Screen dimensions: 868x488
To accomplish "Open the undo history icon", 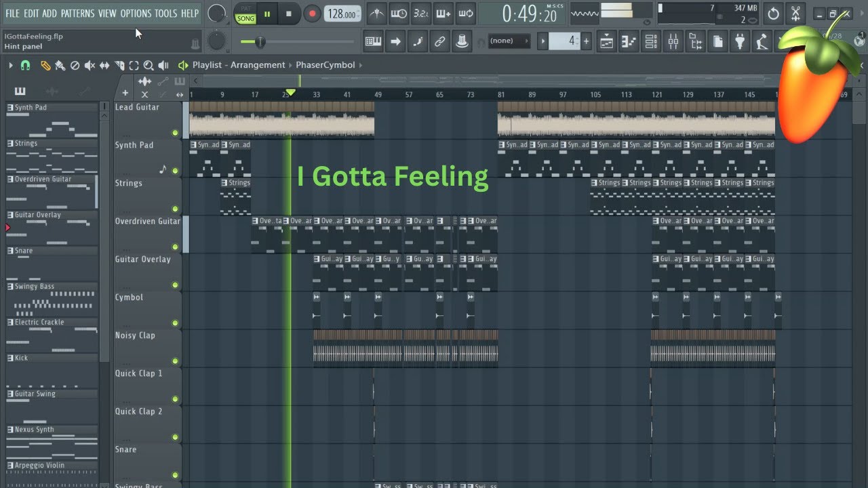I will (x=773, y=13).
